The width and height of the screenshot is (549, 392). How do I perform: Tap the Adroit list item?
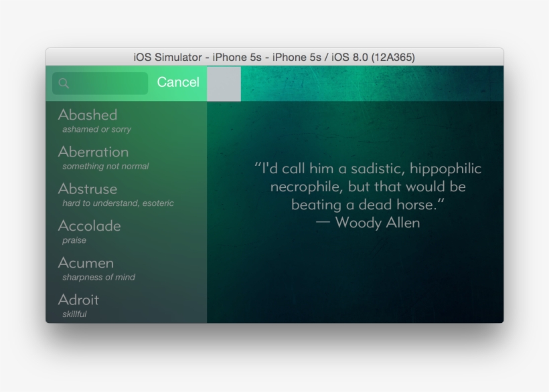click(x=78, y=300)
